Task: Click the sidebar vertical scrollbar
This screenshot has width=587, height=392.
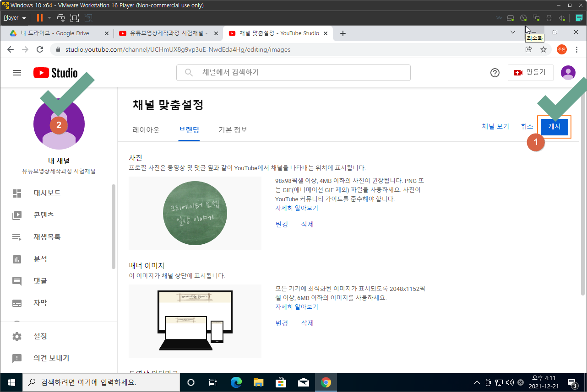Action: tap(113, 226)
